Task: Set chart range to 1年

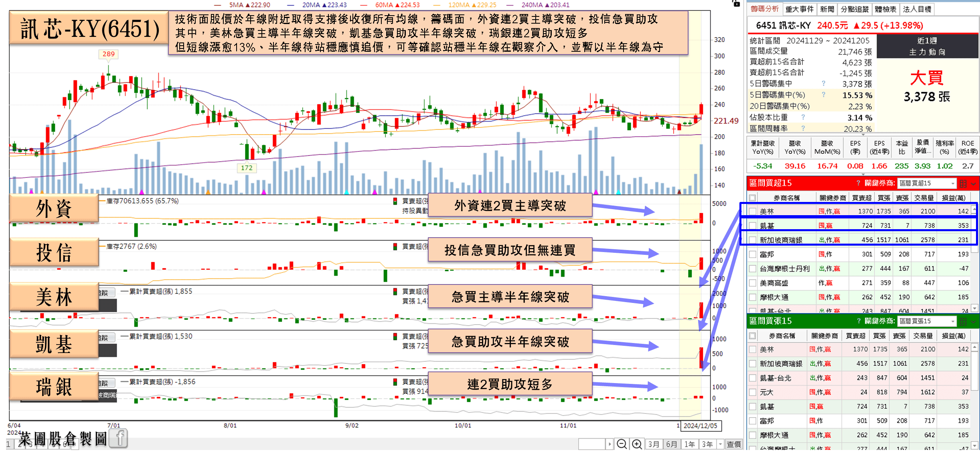Action: pyautogui.click(x=690, y=444)
